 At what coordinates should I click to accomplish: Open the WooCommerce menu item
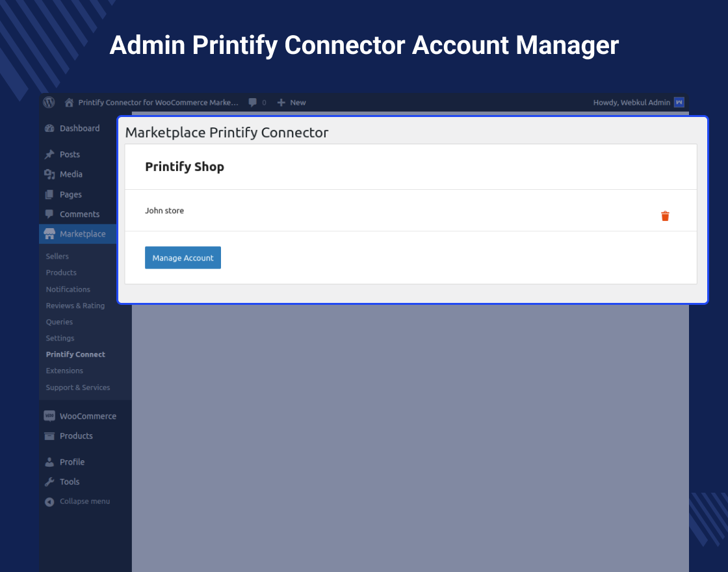(x=88, y=416)
